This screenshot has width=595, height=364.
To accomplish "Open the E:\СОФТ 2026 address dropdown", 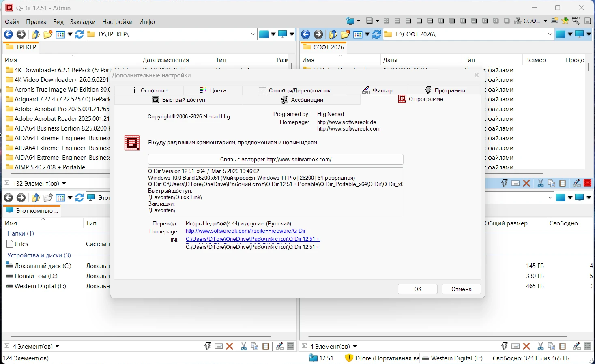I will (550, 34).
